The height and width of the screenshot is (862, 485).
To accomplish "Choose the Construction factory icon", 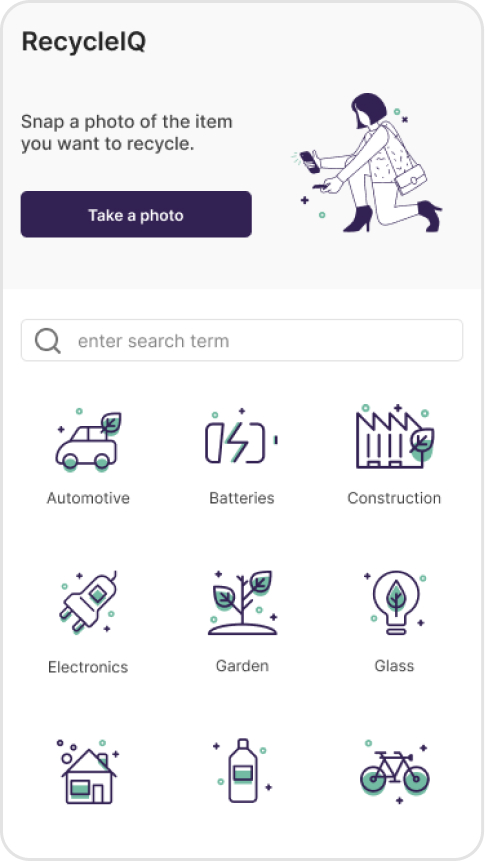I will coord(395,438).
